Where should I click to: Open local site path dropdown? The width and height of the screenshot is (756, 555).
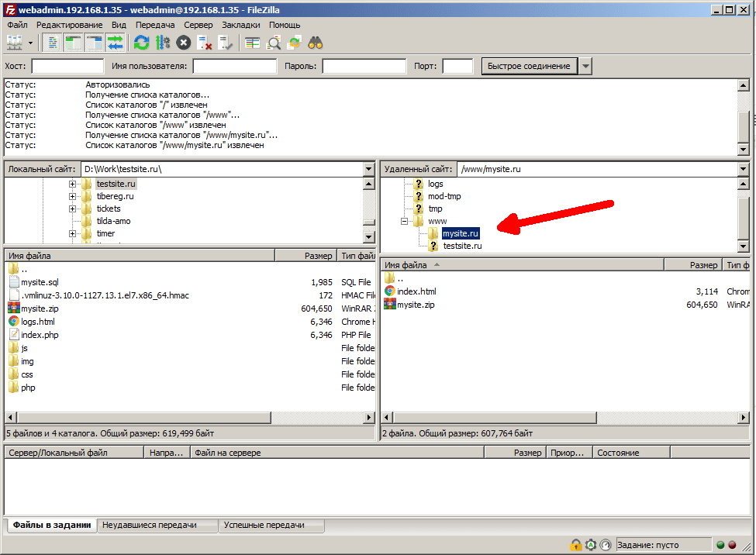point(369,169)
